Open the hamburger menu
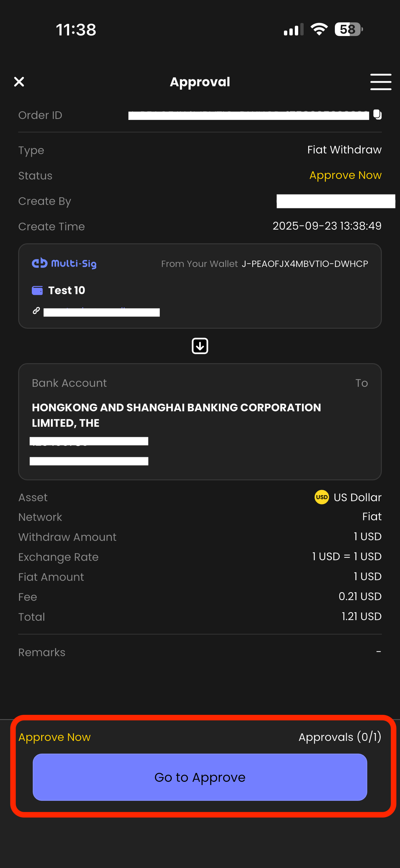 tap(380, 82)
